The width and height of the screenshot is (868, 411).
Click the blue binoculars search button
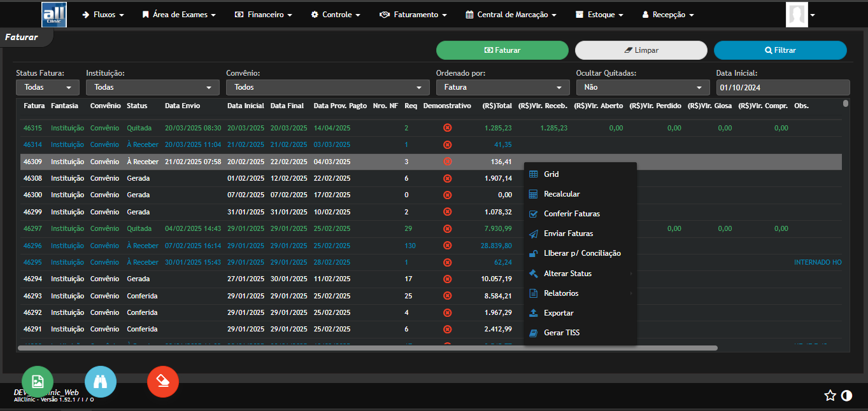[101, 382]
